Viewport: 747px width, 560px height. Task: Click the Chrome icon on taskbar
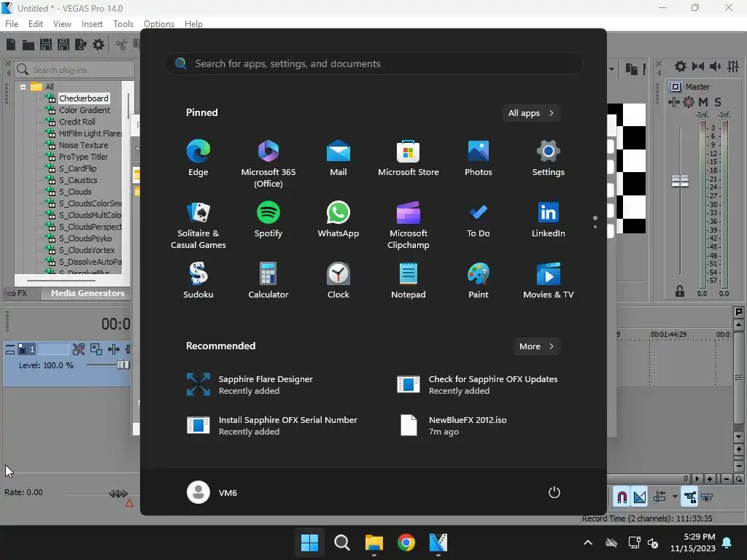[x=406, y=542]
